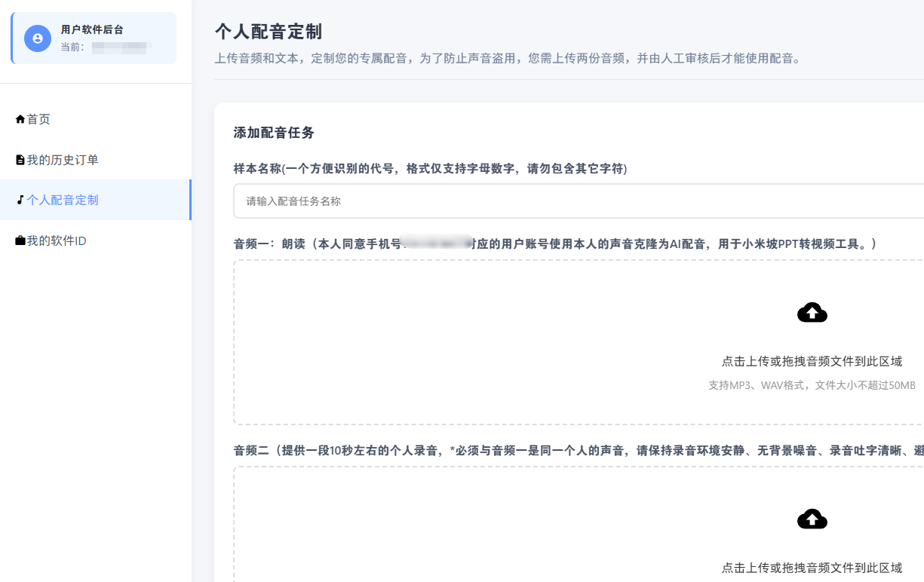Click the user avatar icon in sidebar header
This screenshot has height=582, width=924.
pos(38,38)
